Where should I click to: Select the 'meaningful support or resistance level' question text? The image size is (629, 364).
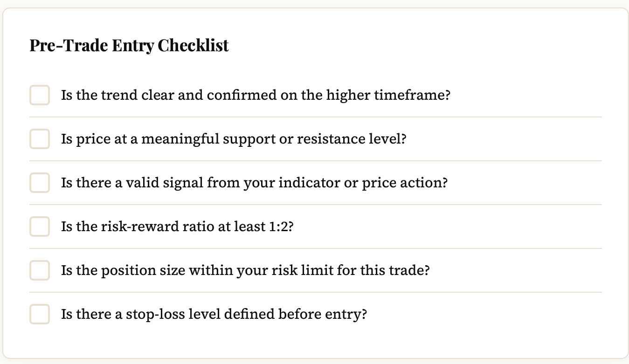pos(234,139)
